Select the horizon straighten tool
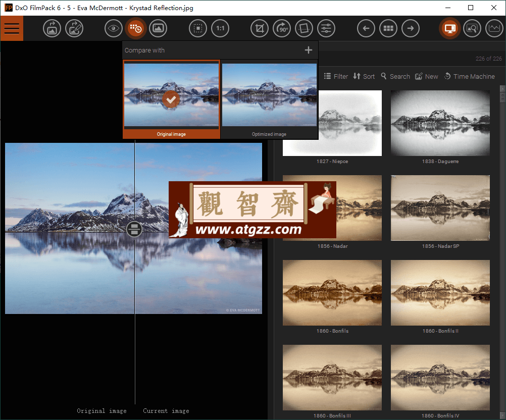The height and width of the screenshot is (420, 506). coord(304,28)
